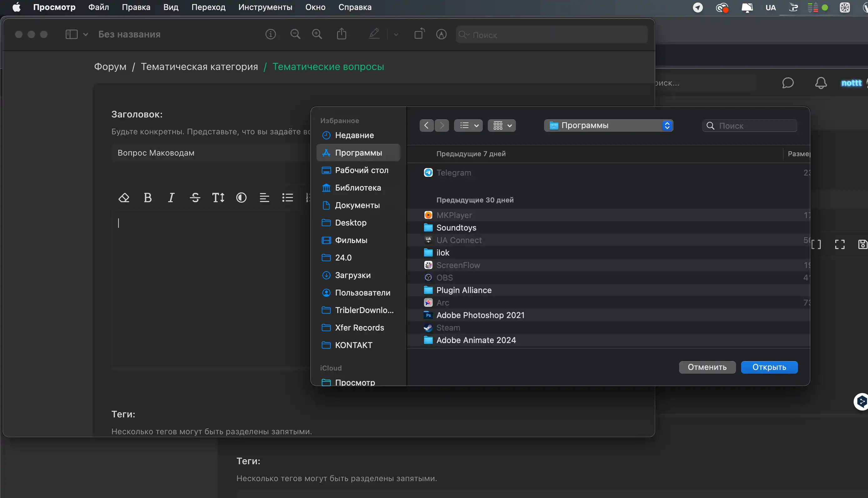Go forward in the file dialog
This screenshot has height=498, width=868.
(x=442, y=126)
